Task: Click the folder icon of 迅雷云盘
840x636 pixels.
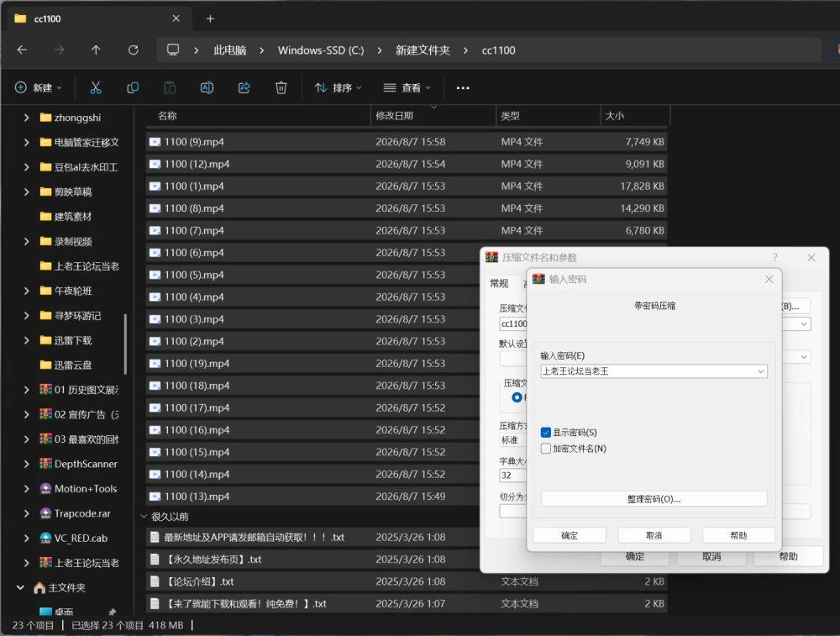Action: tap(45, 365)
